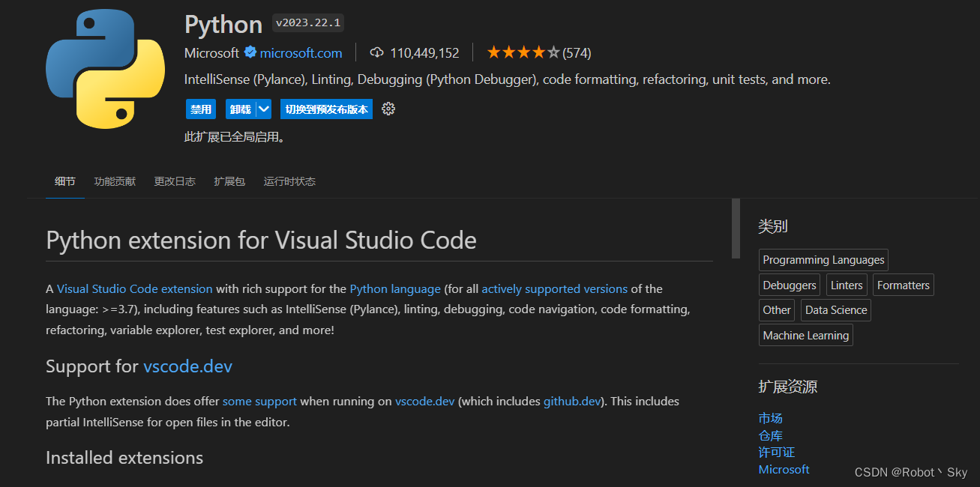Open the uninstall dropdown arrow
The width and height of the screenshot is (980, 487).
point(263,109)
